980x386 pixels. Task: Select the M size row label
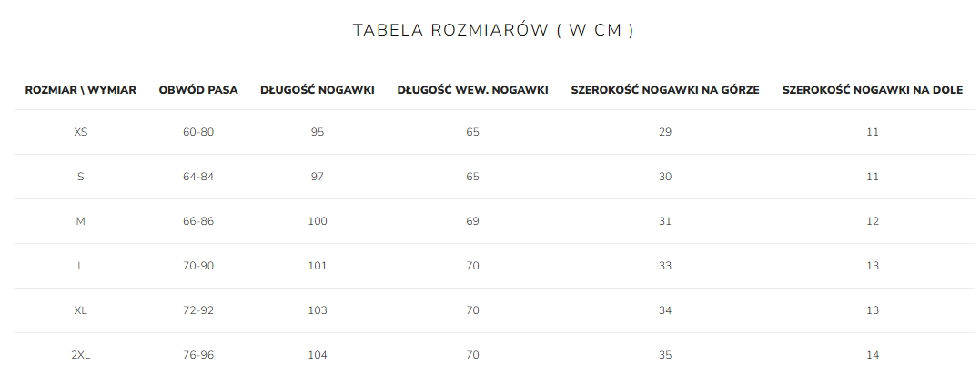tap(81, 221)
